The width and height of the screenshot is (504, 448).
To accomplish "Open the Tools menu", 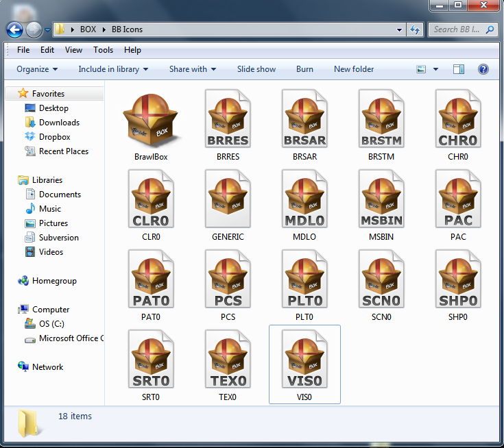I will pyautogui.click(x=103, y=50).
